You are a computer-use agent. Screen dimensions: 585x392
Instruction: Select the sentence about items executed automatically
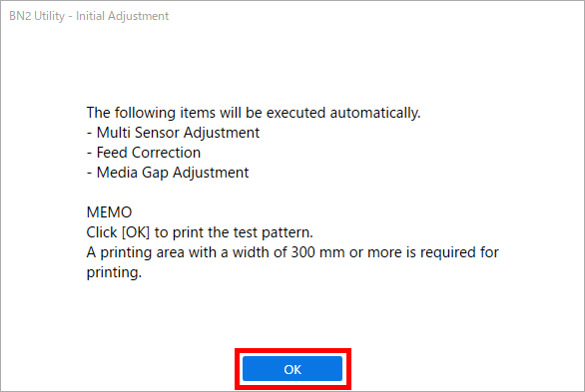tap(254, 113)
